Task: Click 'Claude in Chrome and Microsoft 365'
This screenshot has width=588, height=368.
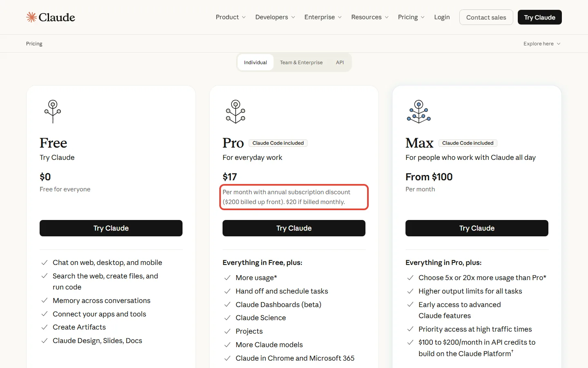Action: pos(295,358)
